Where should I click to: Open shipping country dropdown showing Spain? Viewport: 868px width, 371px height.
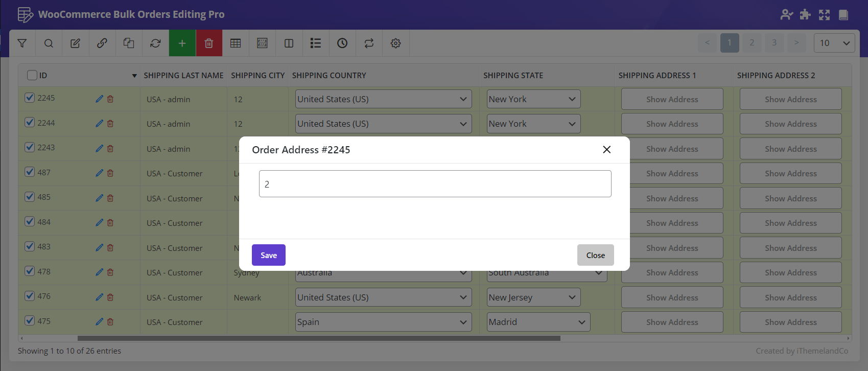383,322
